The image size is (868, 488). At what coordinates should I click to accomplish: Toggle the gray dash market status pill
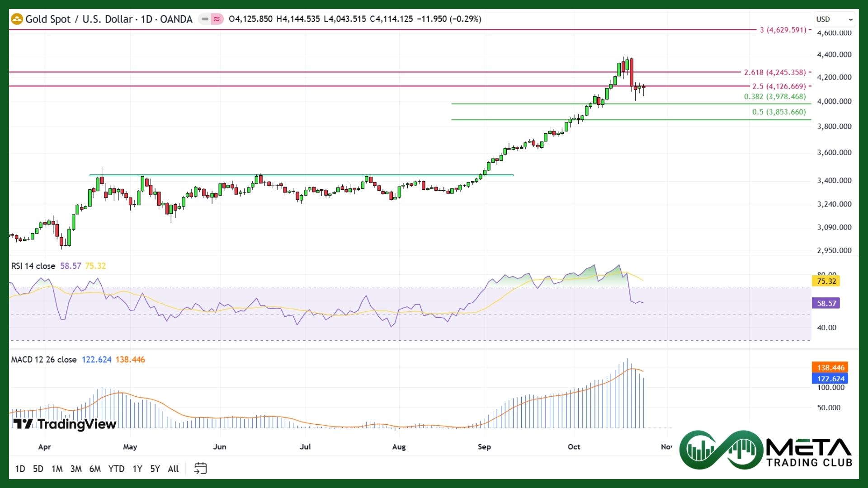[205, 19]
